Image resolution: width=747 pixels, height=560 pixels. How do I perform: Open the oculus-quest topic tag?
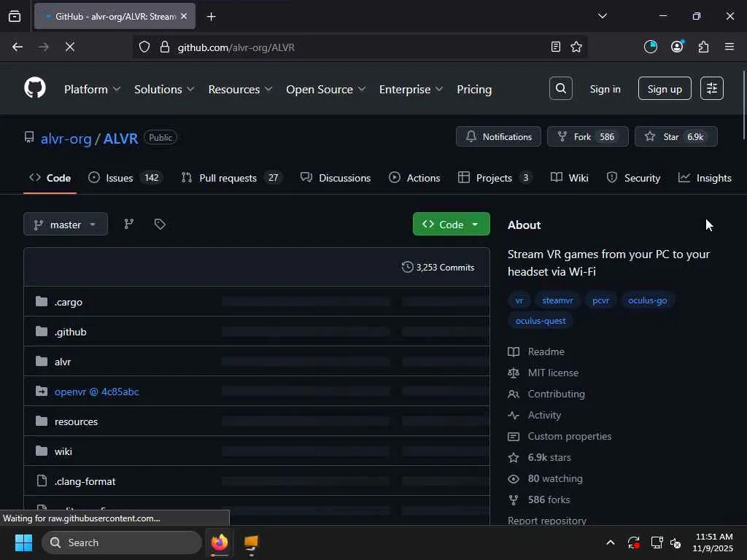(541, 321)
